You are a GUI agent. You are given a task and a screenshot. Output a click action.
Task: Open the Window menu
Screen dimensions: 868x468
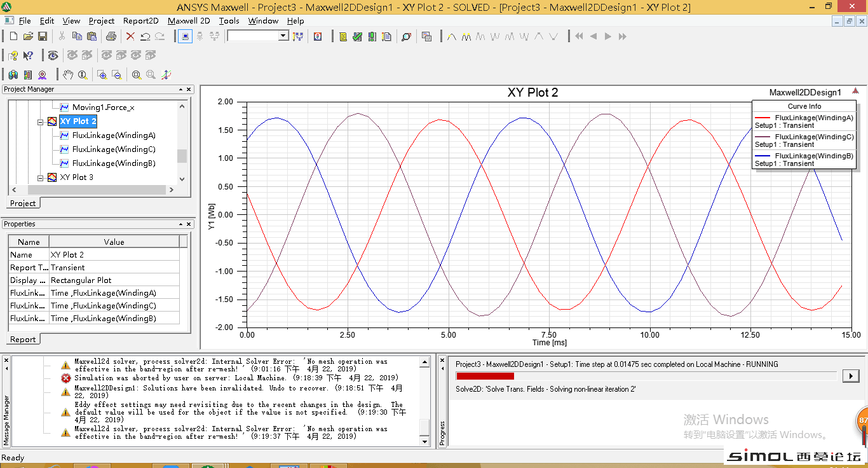[x=263, y=20]
